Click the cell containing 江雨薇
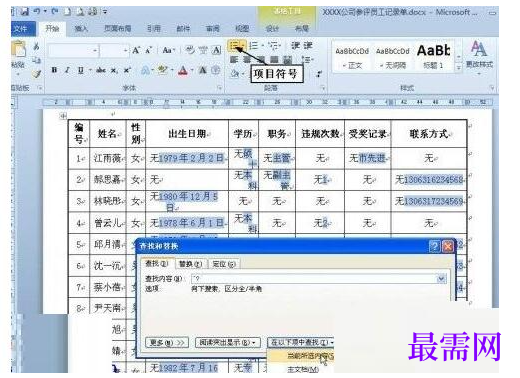Screen dimensions: 520x378 tap(107, 158)
